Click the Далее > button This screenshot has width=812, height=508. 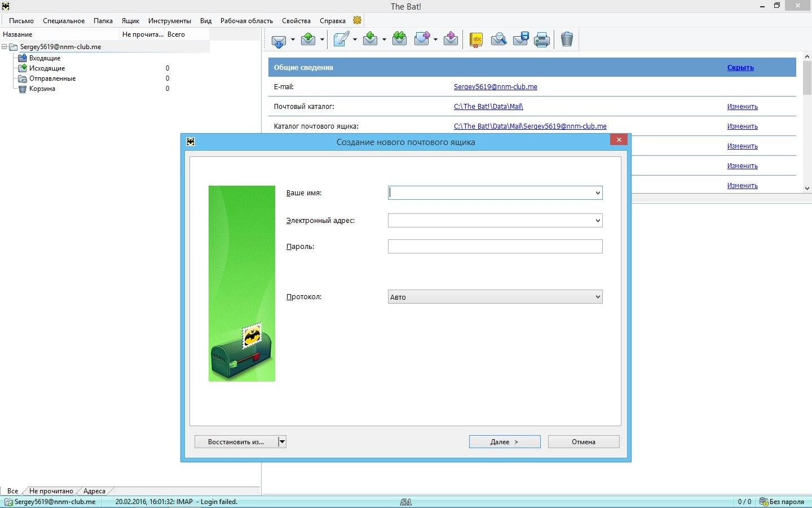(505, 441)
